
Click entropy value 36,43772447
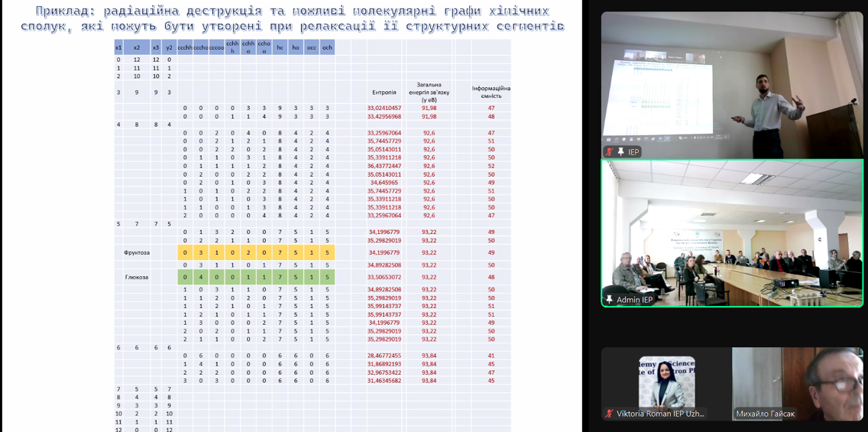384,166
